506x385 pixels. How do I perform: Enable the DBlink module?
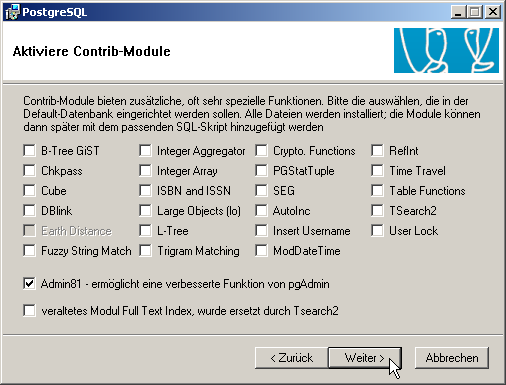tap(29, 211)
